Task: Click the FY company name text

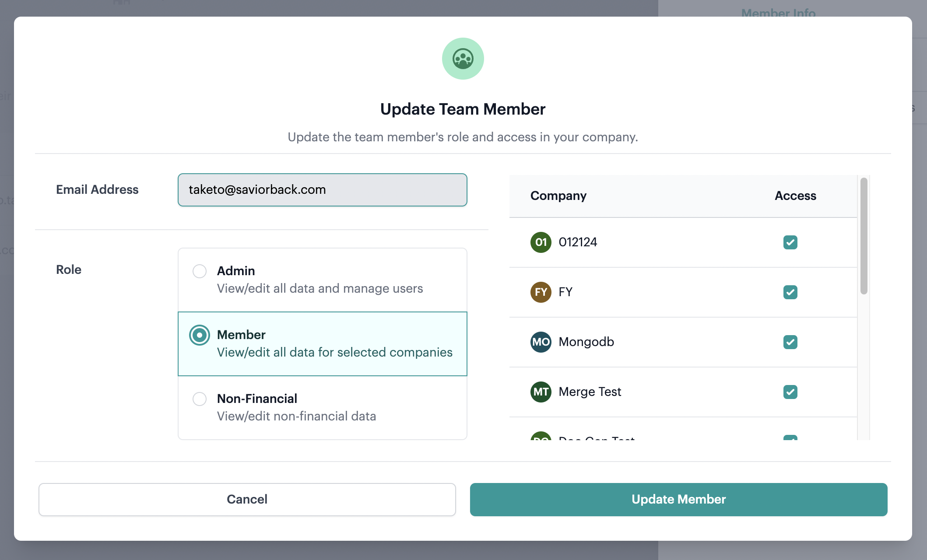Action: point(565,292)
